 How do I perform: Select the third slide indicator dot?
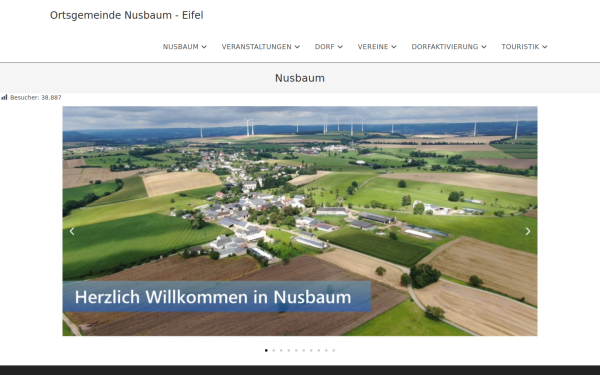tap(281, 350)
